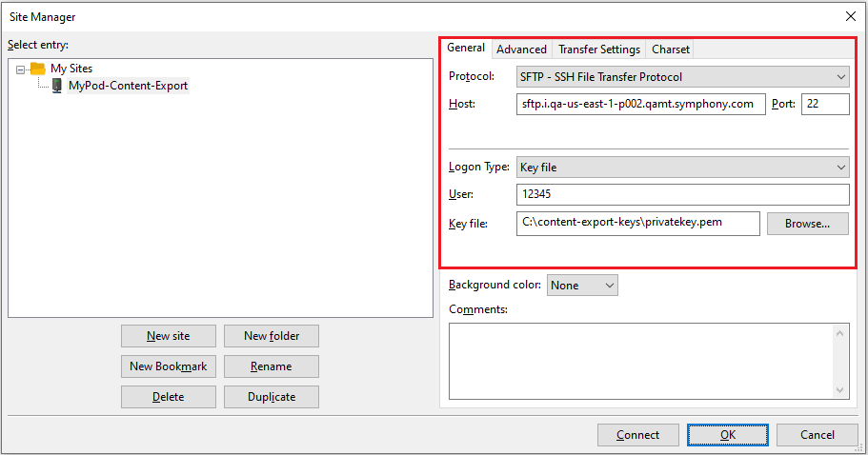This screenshot has width=868, height=455.
Task: Delete the selected site entry
Action: point(169,397)
